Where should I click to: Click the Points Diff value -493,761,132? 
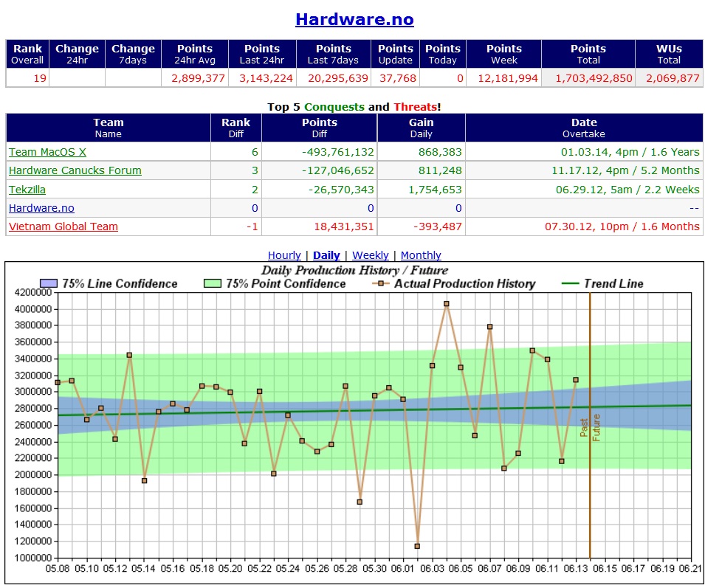coord(337,152)
